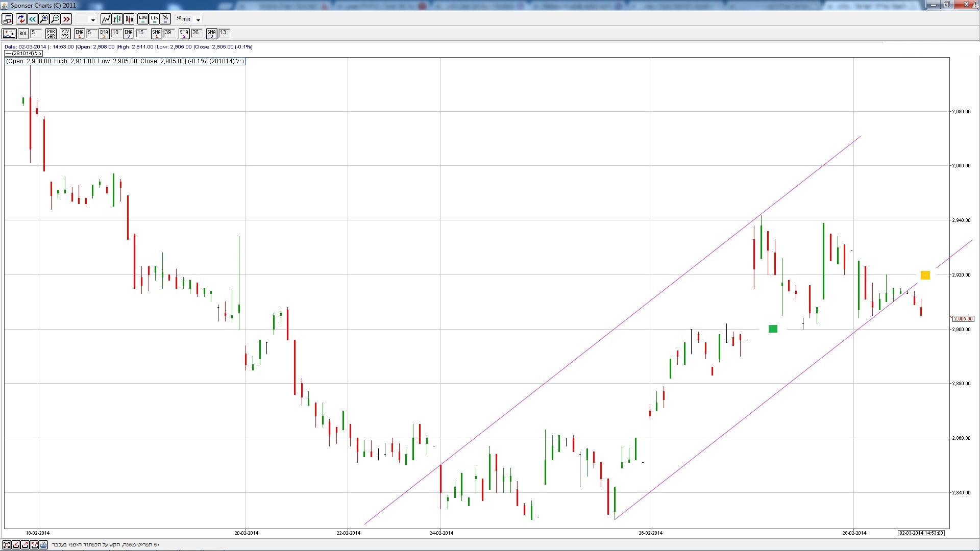The height and width of the screenshot is (551, 980).
Task: Switch to the OHLC bar chart style
Action: point(117,19)
